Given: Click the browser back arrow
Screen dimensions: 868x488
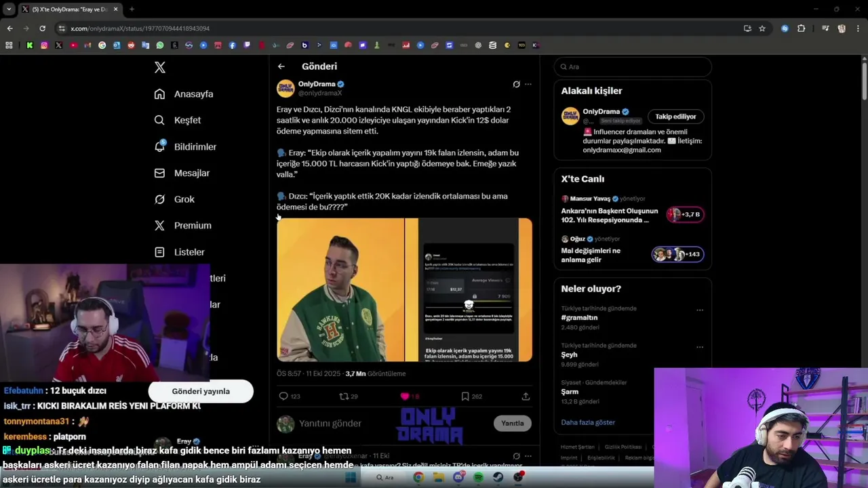Looking at the screenshot, I should pos(9,28).
